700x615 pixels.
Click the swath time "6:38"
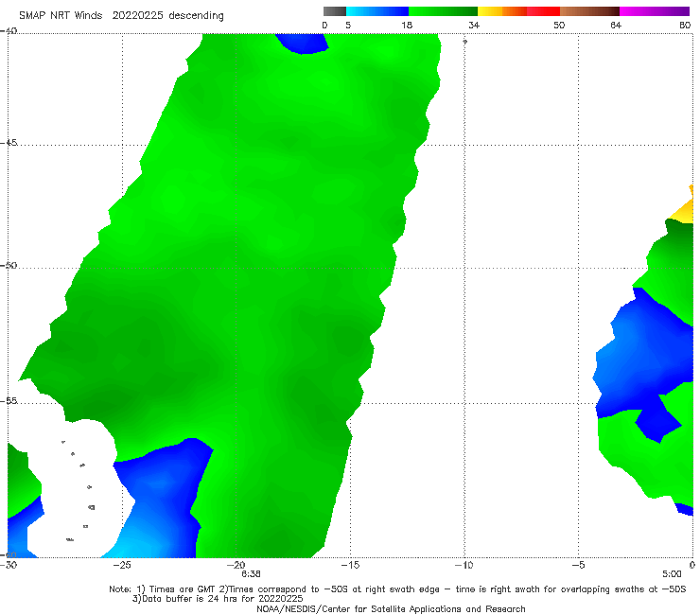(x=251, y=574)
